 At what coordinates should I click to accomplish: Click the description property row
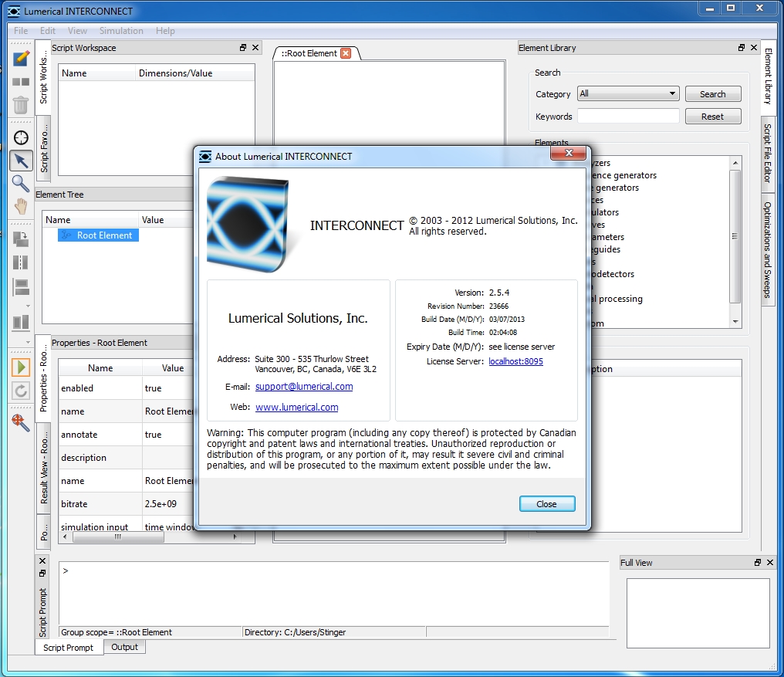[126, 457]
